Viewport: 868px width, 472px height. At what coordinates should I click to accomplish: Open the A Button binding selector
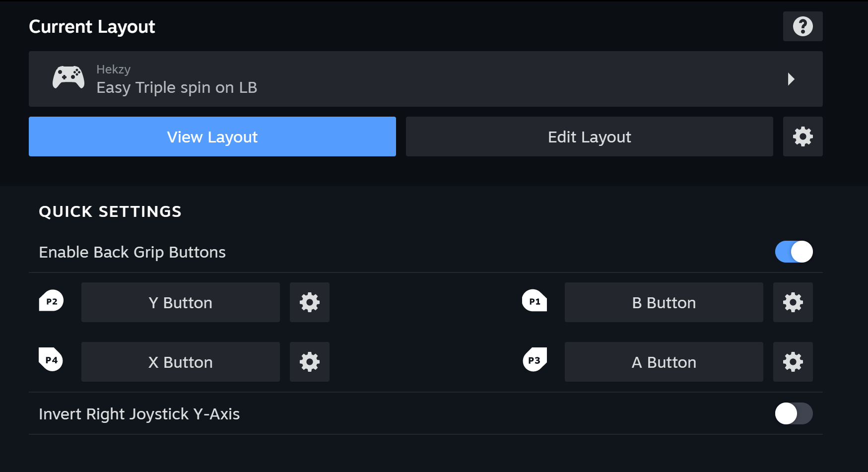coord(664,362)
